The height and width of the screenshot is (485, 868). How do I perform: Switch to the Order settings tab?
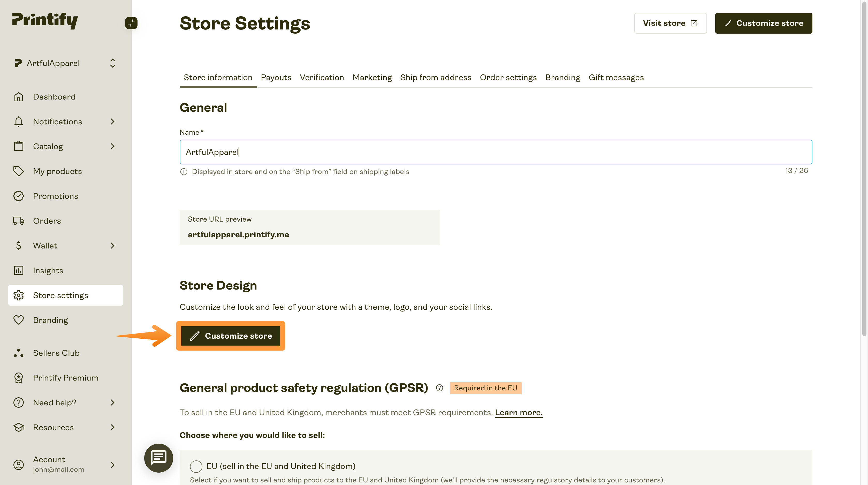point(508,78)
